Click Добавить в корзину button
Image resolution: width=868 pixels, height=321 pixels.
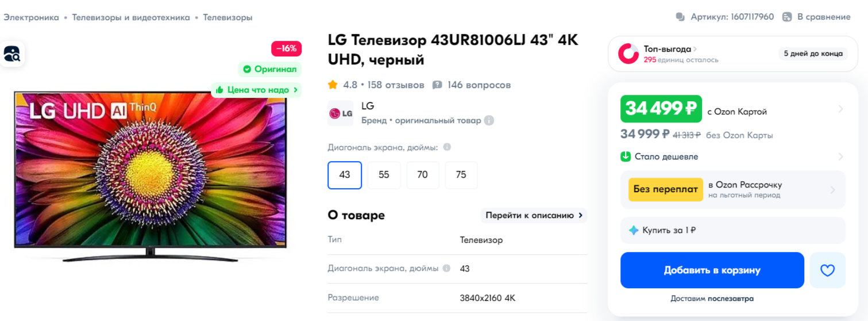tap(712, 270)
